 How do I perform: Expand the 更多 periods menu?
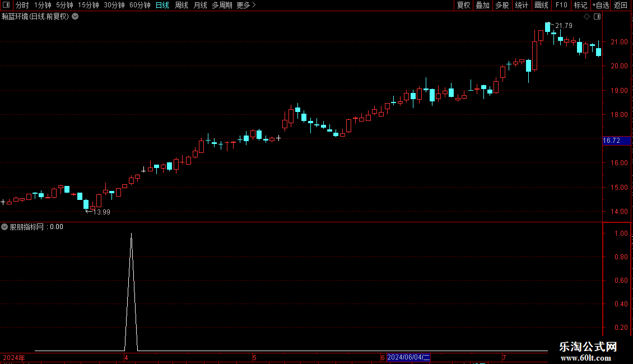[x=246, y=5]
